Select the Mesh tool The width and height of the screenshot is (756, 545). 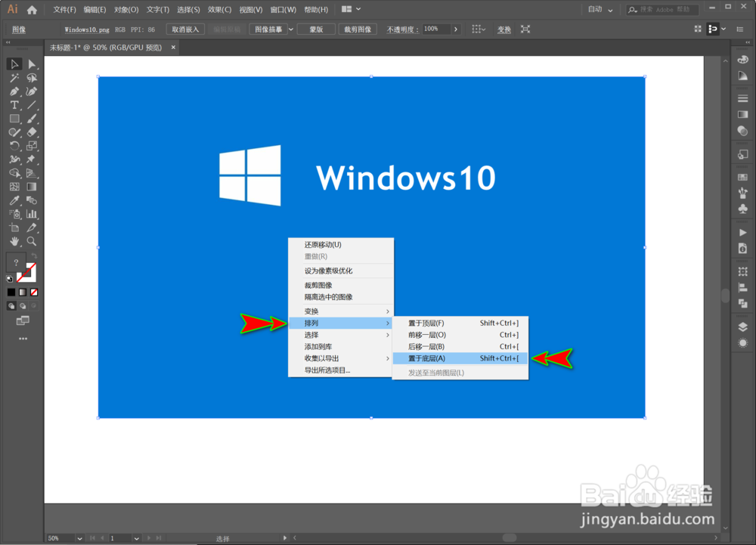pyautogui.click(x=14, y=187)
